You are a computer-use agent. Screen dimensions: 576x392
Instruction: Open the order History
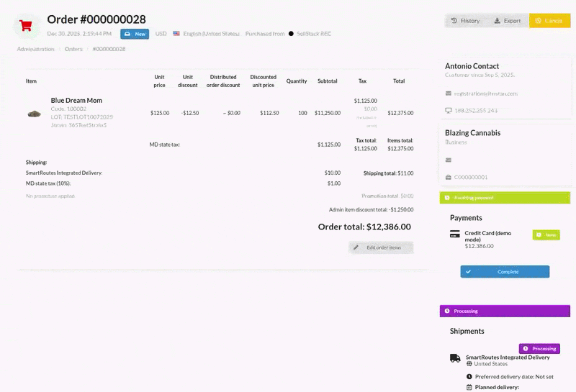coord(465,21)
